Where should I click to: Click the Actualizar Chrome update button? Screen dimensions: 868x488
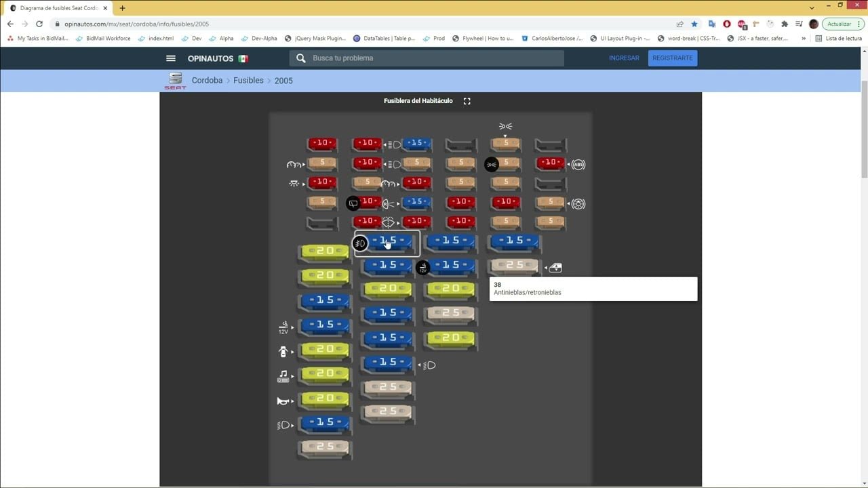(843, 24)
